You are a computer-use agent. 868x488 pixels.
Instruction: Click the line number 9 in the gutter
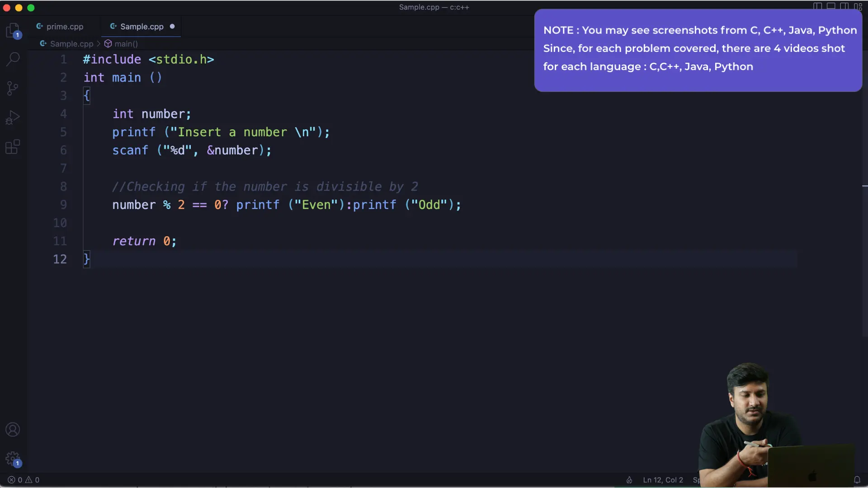63,205
